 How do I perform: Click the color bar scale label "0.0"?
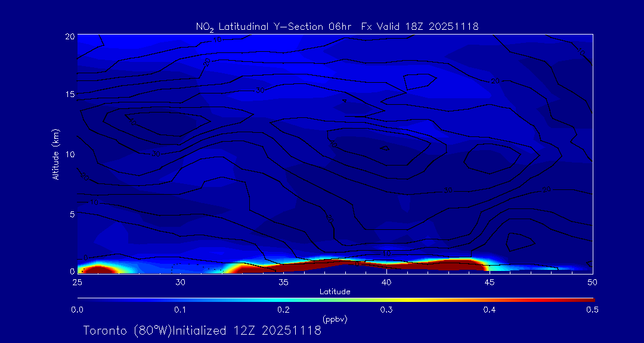point(77,310)
